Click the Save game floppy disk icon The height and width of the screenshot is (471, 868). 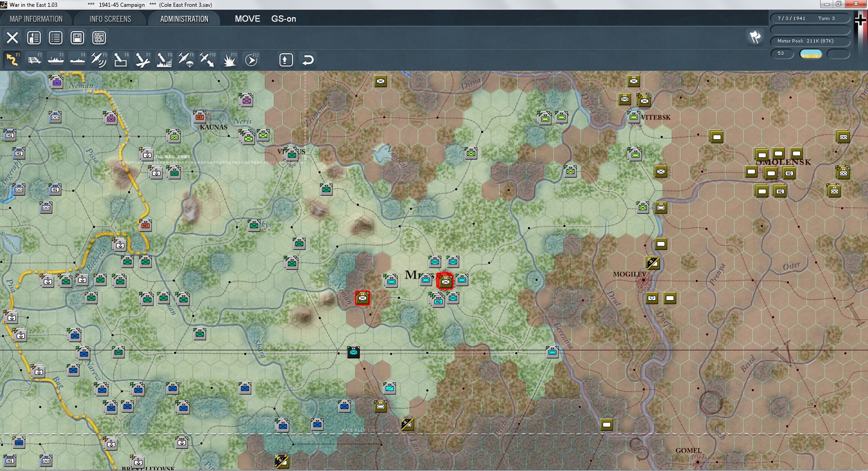coord(77,38)
